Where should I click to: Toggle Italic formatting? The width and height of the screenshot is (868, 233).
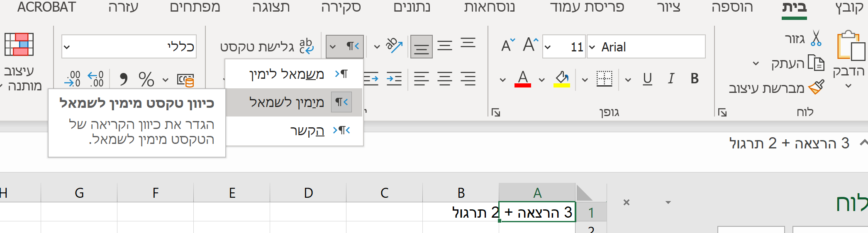(671, 78)
